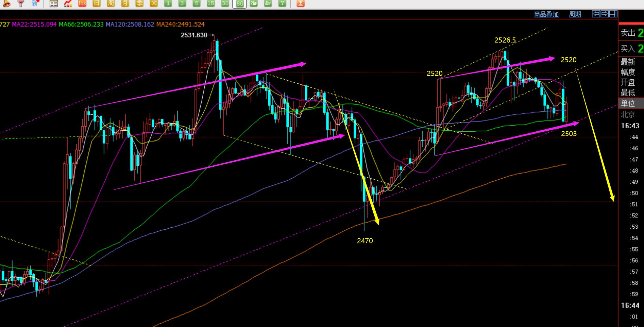Click the 16:43 time entry in tick list
644x327 pixels.
click(630, 126)
